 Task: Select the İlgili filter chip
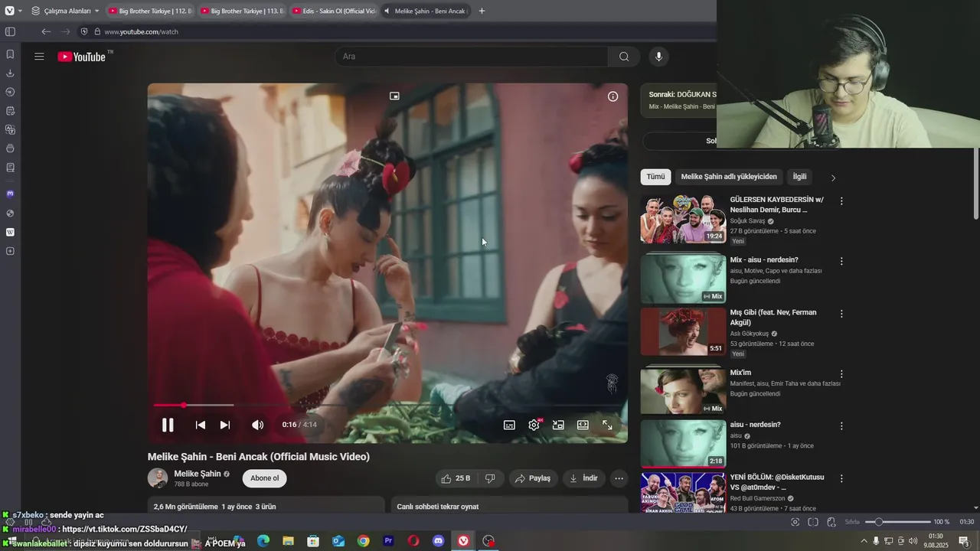coord(800,177)
